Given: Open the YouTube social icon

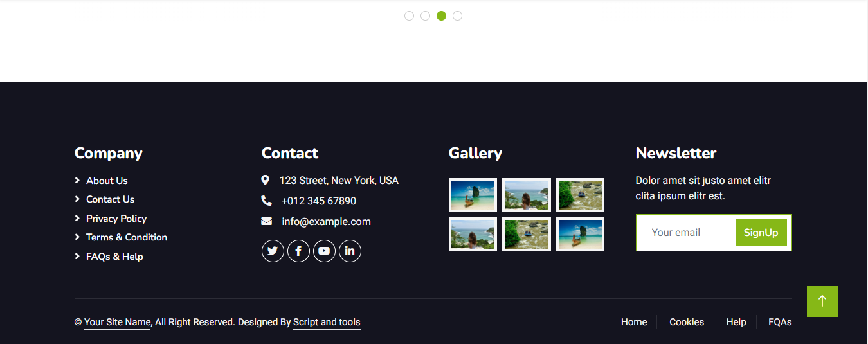Looking at the screenshot, I should point(324,251).
